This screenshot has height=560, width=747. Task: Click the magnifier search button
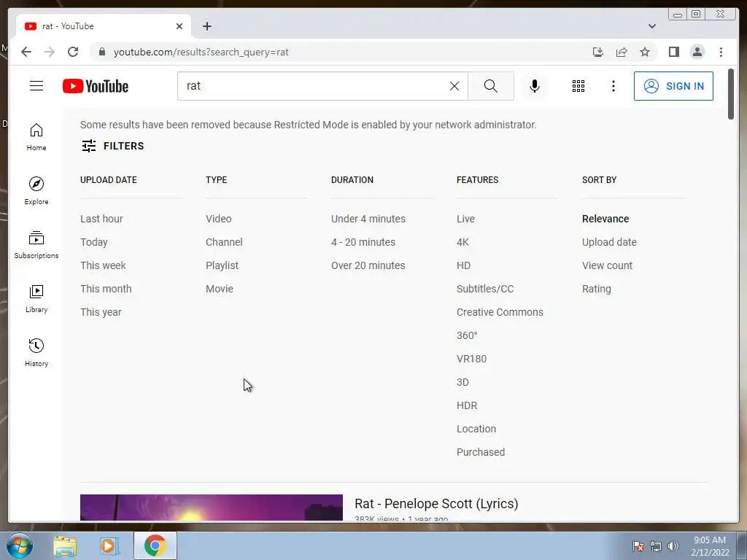coord(491,86)
